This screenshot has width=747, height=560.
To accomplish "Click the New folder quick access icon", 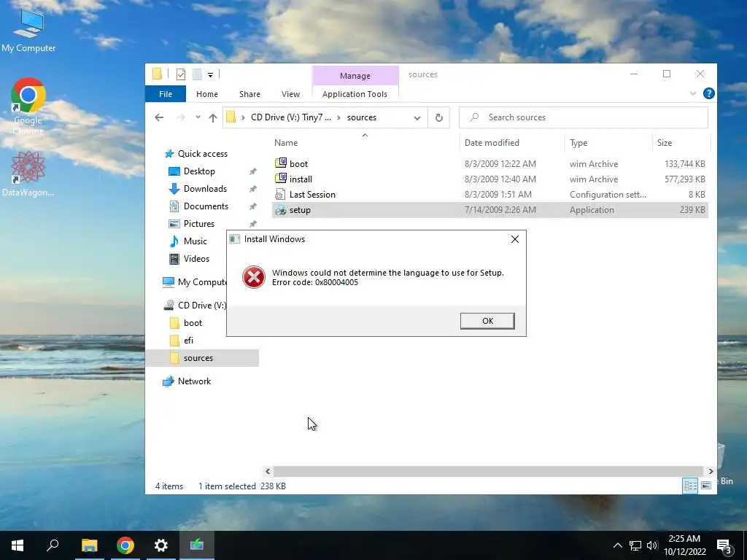I will coord(197,74).
